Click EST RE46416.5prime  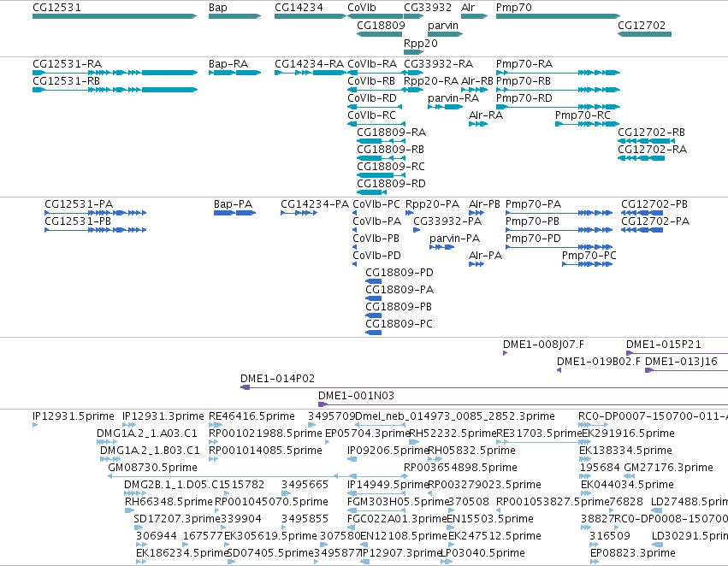click(216, 425)
